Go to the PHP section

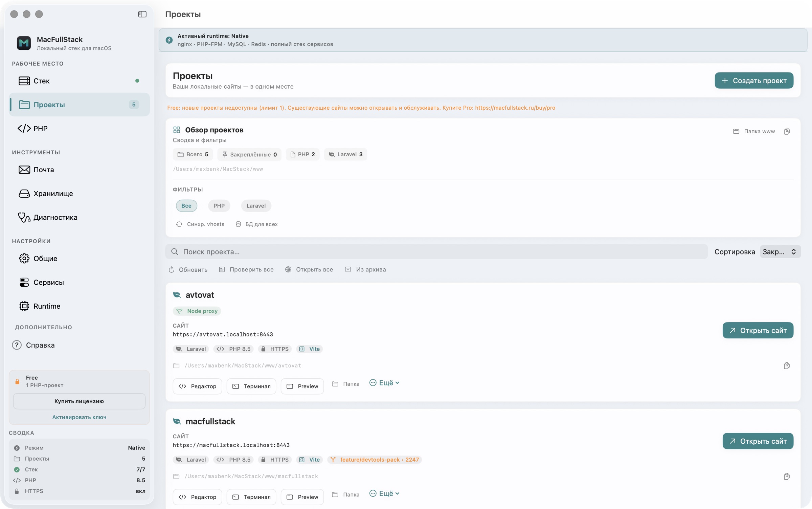(x=79, y=128)
